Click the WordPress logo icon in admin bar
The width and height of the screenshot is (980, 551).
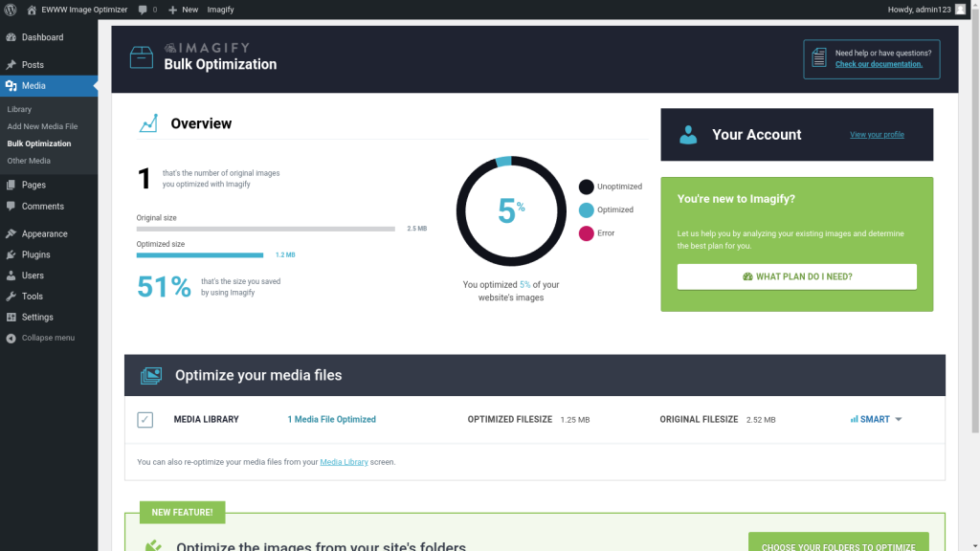point(11,10)
